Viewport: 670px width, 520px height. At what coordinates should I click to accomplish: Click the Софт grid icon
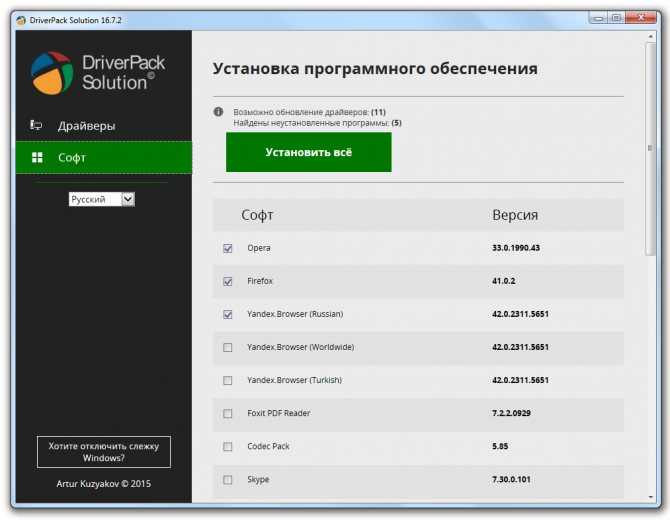tap(37, 158)
